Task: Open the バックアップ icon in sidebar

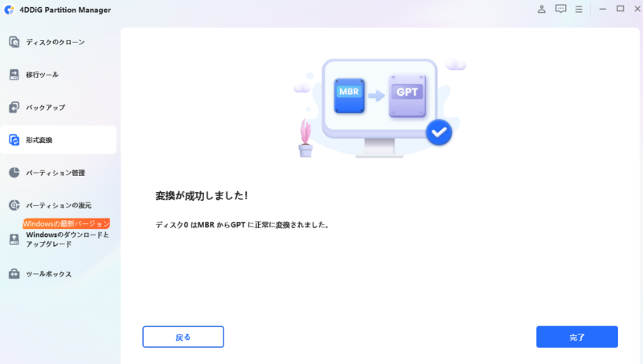Action: [x=14, y=107]
